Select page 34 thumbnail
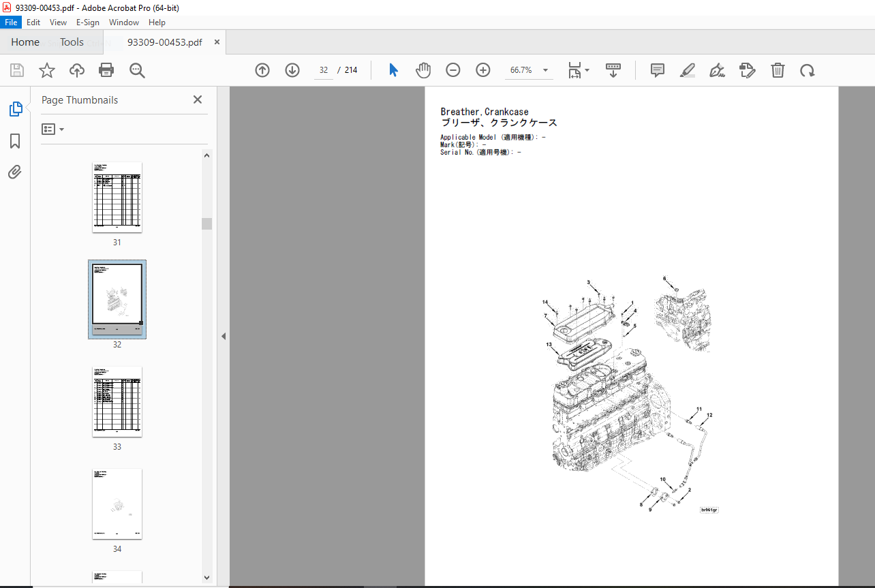This screenshot has height=588, width=875. click(117, 504)
